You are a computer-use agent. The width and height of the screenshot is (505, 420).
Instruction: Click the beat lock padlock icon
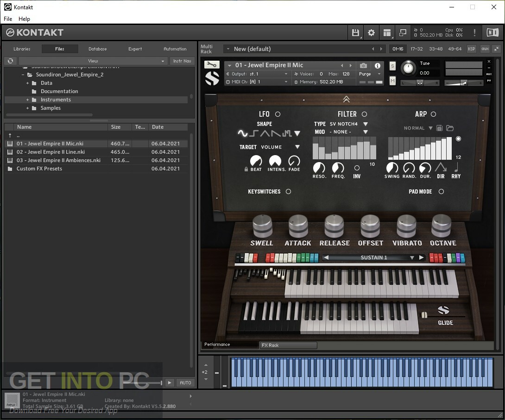tap(246, 169)
